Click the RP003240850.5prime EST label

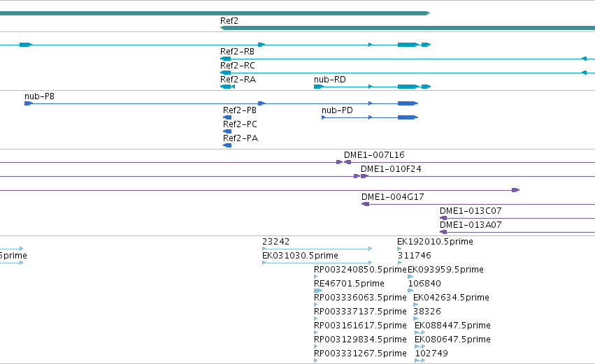coord(360,270)
